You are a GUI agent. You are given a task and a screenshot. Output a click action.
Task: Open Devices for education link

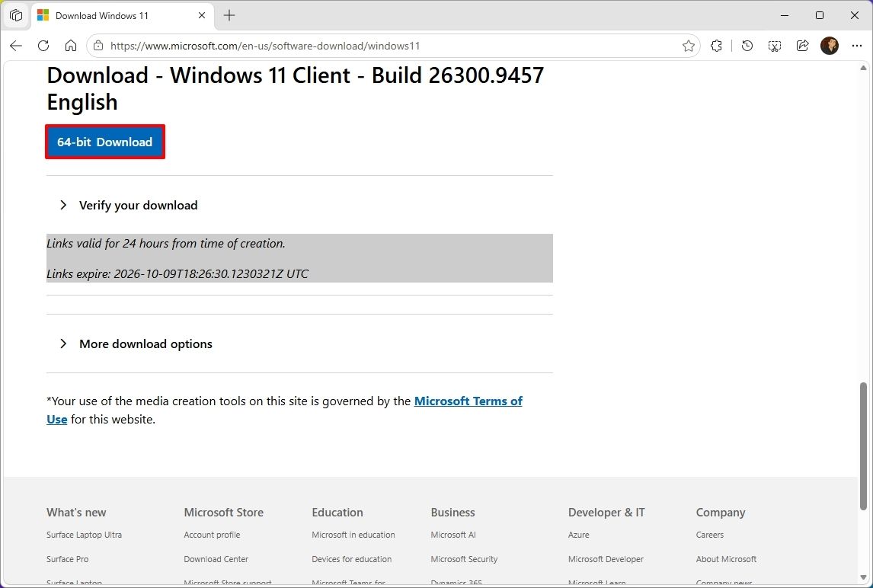tap(352, 559)
